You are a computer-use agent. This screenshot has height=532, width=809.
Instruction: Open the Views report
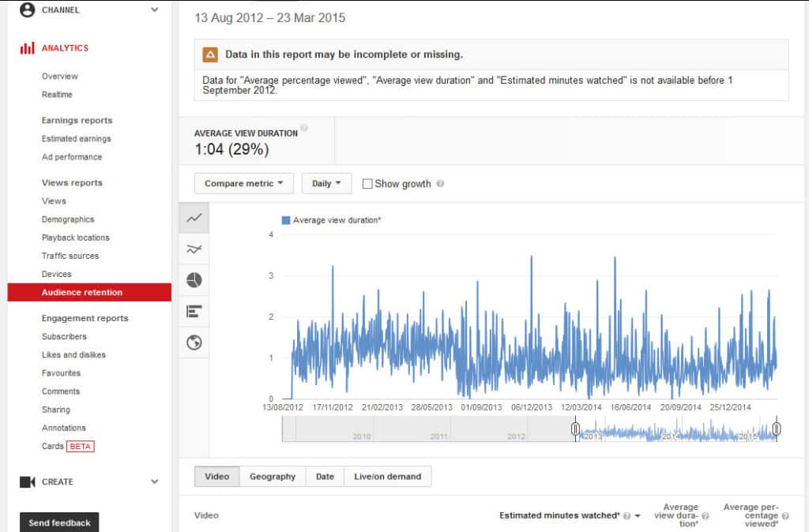(x=55, y=201)
